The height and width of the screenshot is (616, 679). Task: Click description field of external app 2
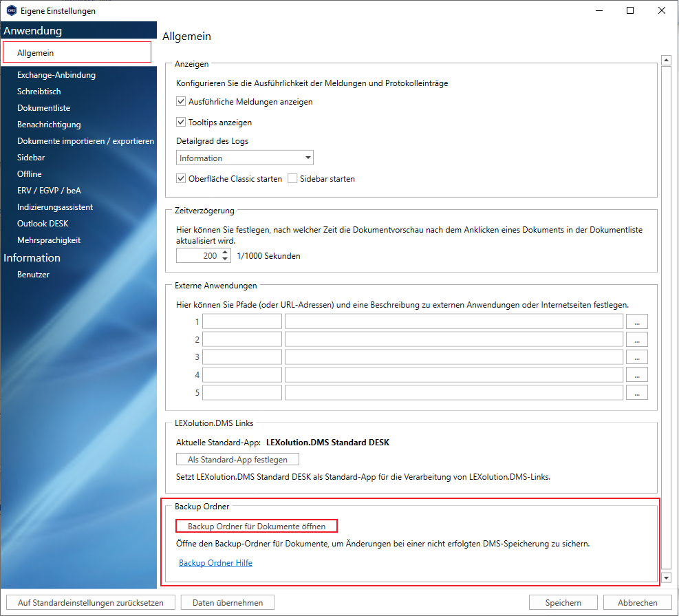242,339
